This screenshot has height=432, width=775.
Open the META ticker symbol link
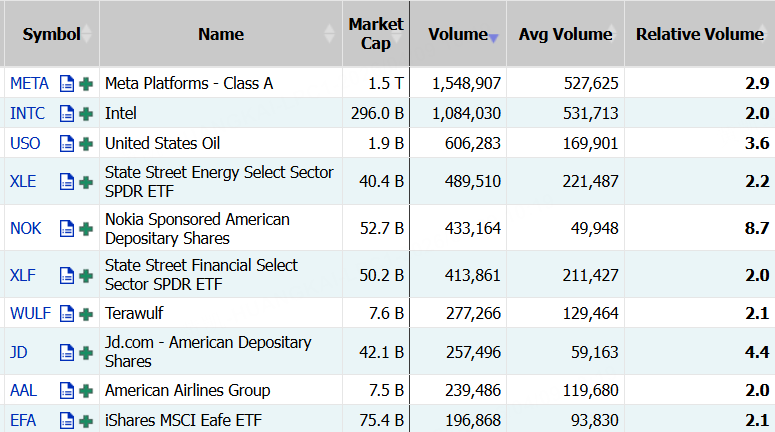click(29, 84)
